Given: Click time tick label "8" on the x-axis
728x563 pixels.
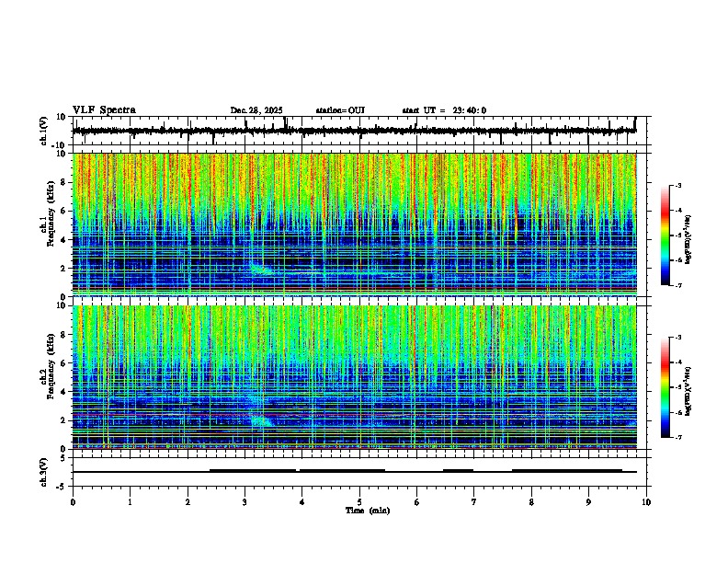Looking at the screenshot, I should pos(531,502).
